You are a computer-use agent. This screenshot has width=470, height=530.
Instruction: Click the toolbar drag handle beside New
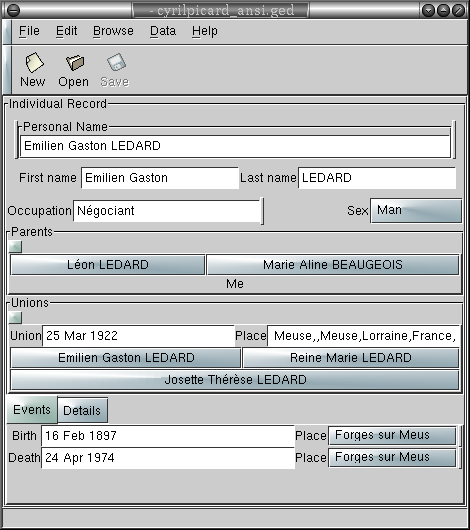(x=7, y=70)
